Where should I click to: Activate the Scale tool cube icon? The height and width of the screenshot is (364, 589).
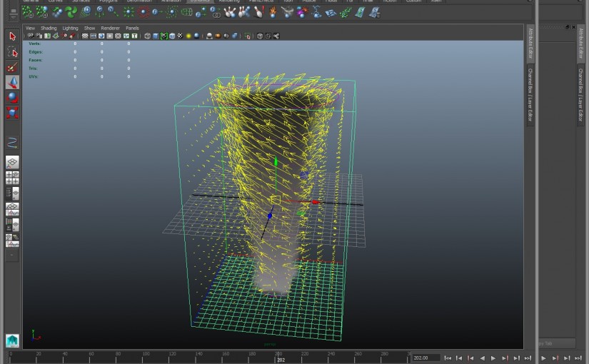12,112
